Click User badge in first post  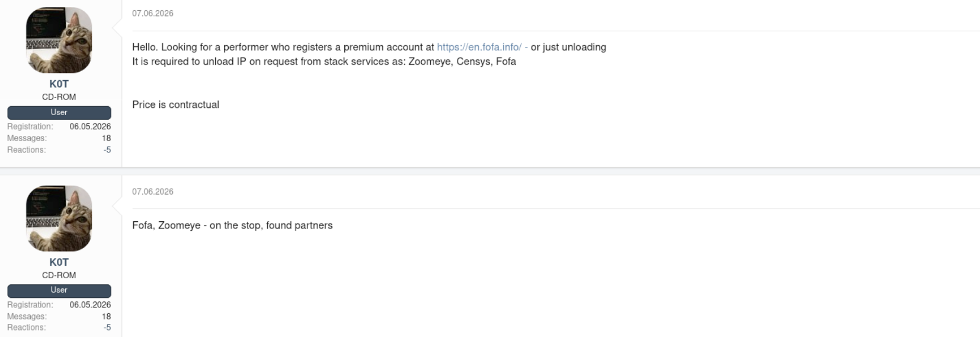click(59, 112)
